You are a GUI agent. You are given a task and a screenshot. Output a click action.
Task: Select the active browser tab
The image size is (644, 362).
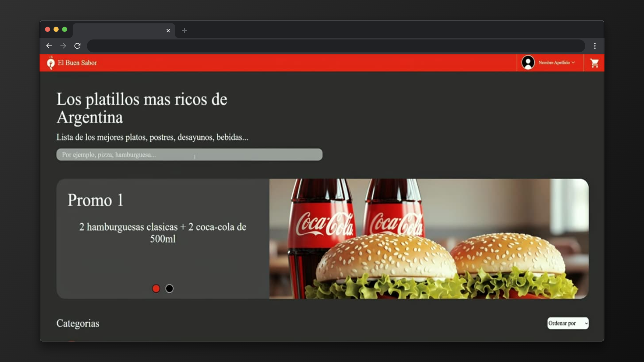click(x=121, y=31)
